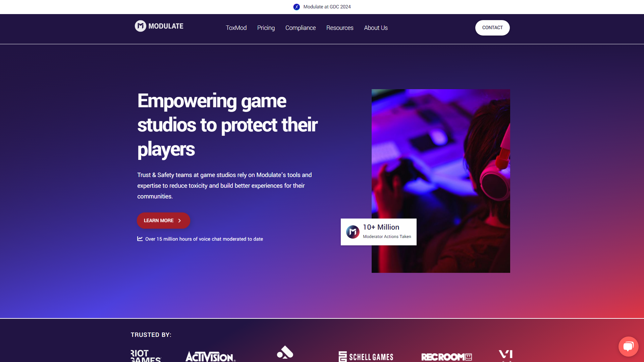Viewport: 644px width, 362px height.
Task: Open the Modulate at GDC 2024 link
Action: coord(327,7)
